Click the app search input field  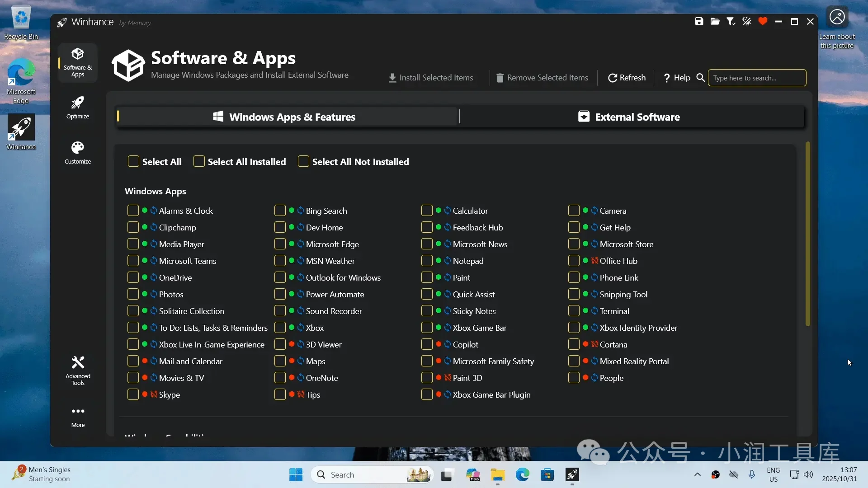tap(757, 78)
